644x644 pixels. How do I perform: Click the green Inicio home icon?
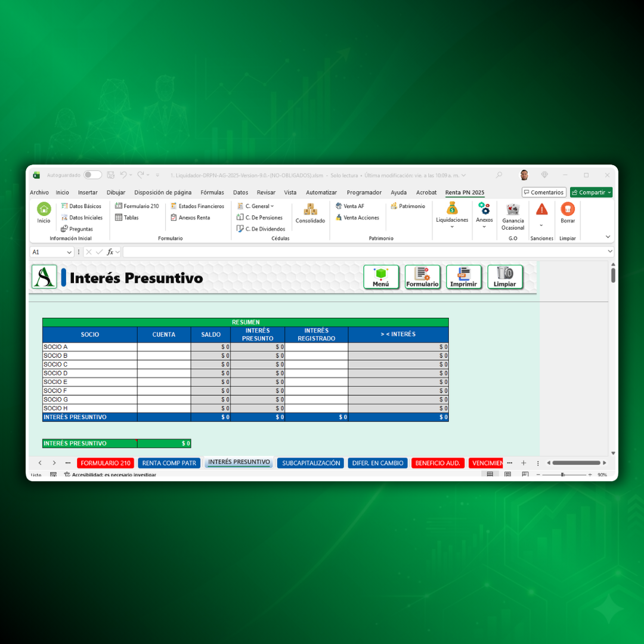[44, 209]
